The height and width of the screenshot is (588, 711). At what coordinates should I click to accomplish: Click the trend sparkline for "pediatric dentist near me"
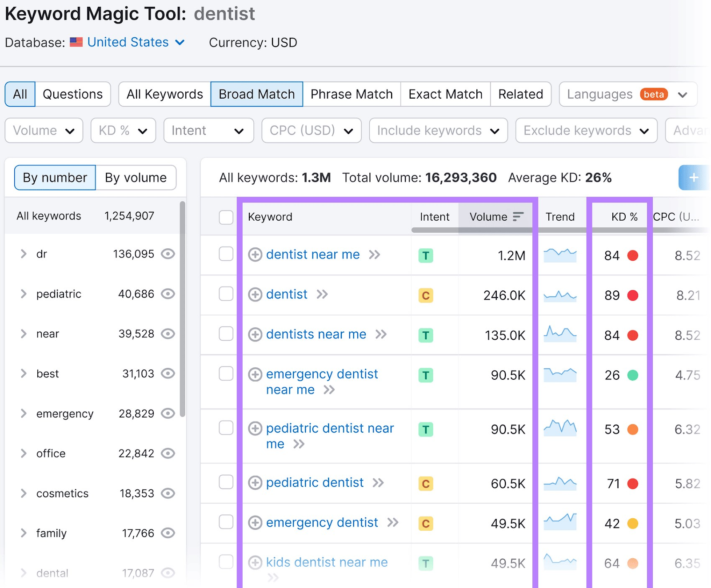click(x=560, y=429)
